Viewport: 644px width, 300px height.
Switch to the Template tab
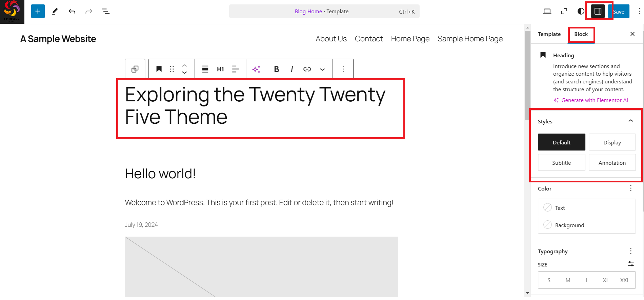click(549, 34)
